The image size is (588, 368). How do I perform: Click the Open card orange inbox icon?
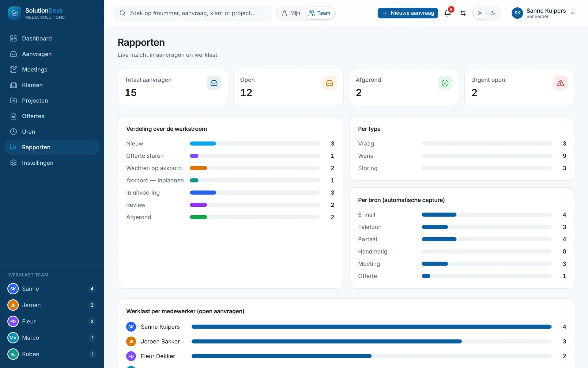330,83
